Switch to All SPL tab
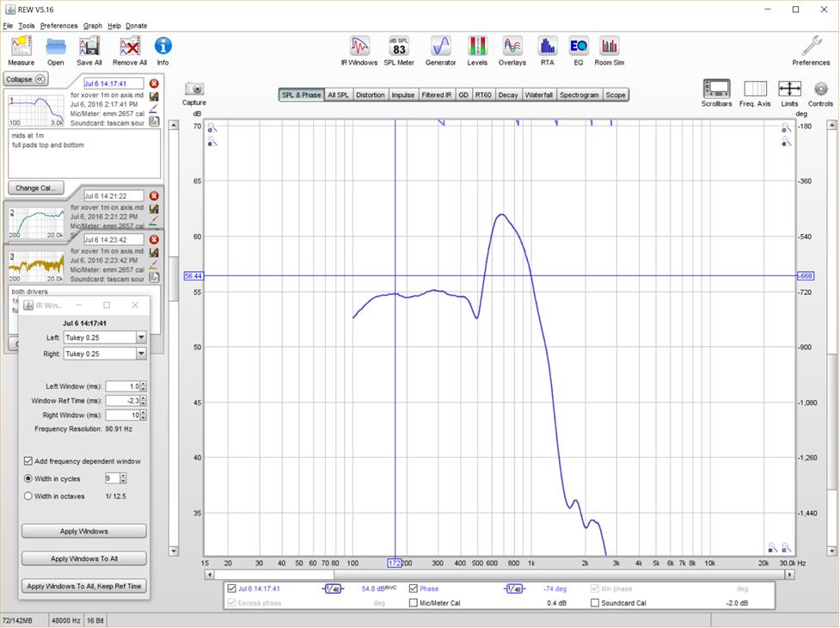Screen dimensions: 840x628 tap(338, 95)
